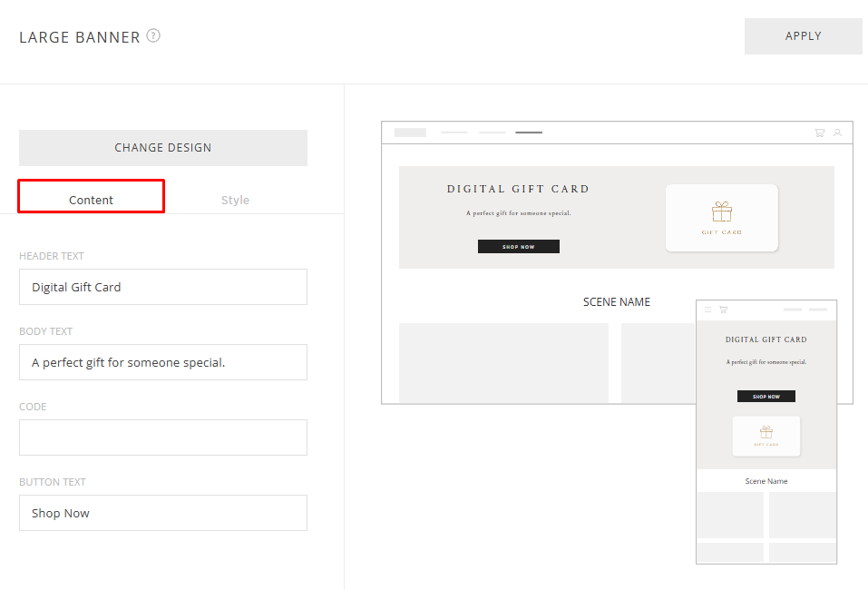Image resolution: width=868 pixels, height=590 pixels.
Task: Focus the Header Text input field
Action: click(x=163, y=287)
